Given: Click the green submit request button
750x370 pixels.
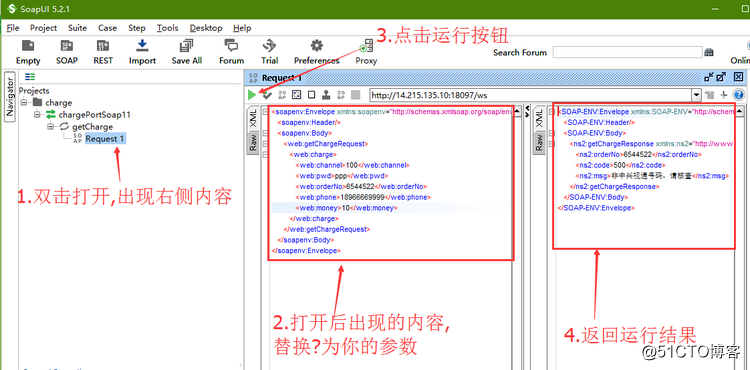Looking at the screenshot, I should point(252,95).
